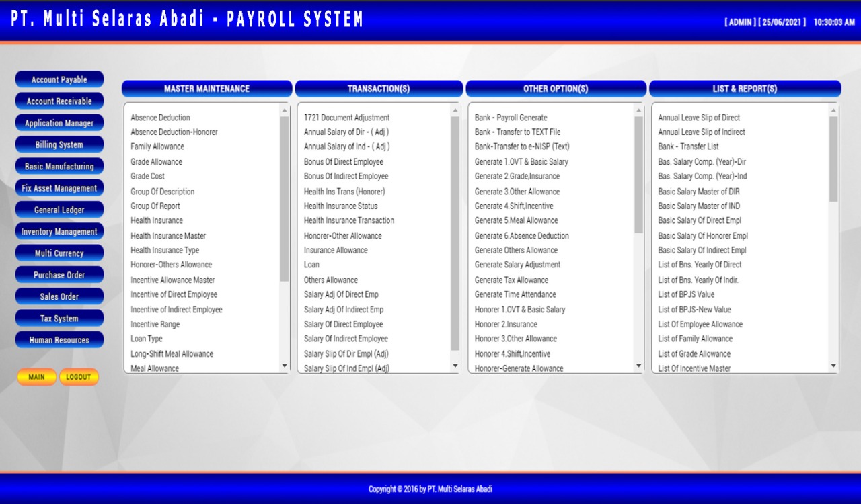The height and width of the screenshot is (504, 861).
Task: Select 'List of Grade Allowance' report
Action: pos(694,354)
